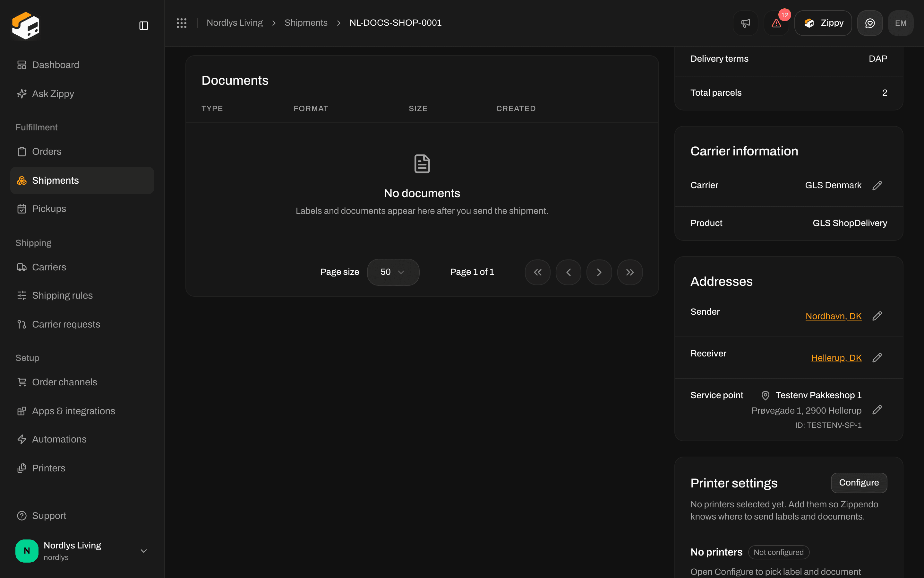
Task: Open Automations in the sidebar
Action: tap(82, 439)
